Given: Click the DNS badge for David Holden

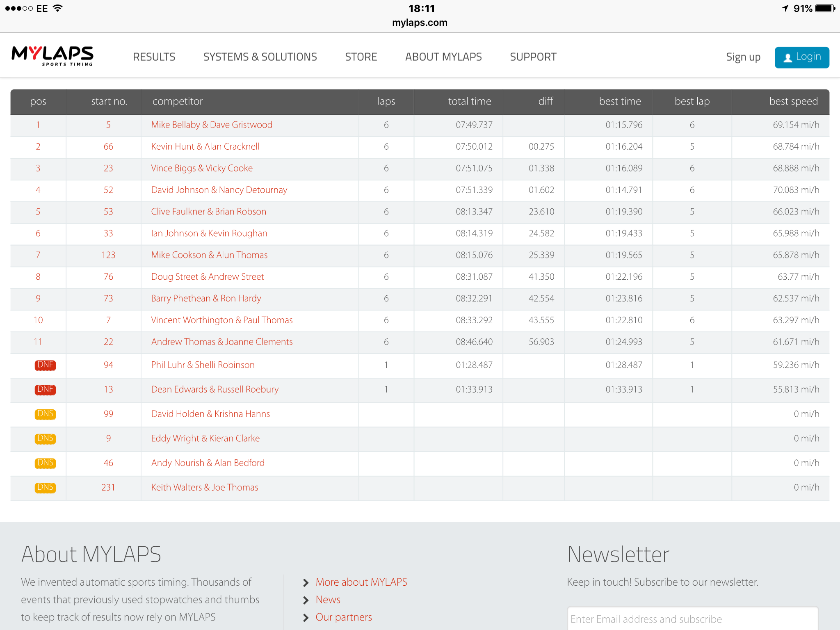Looking at the screenshot, I should [x=45, y=414].
